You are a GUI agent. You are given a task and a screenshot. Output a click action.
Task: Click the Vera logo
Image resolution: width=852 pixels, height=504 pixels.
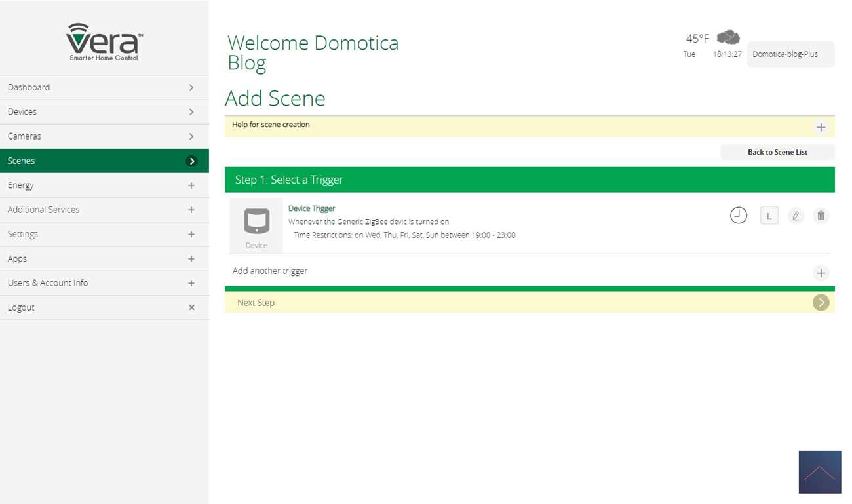pos(104,42)
